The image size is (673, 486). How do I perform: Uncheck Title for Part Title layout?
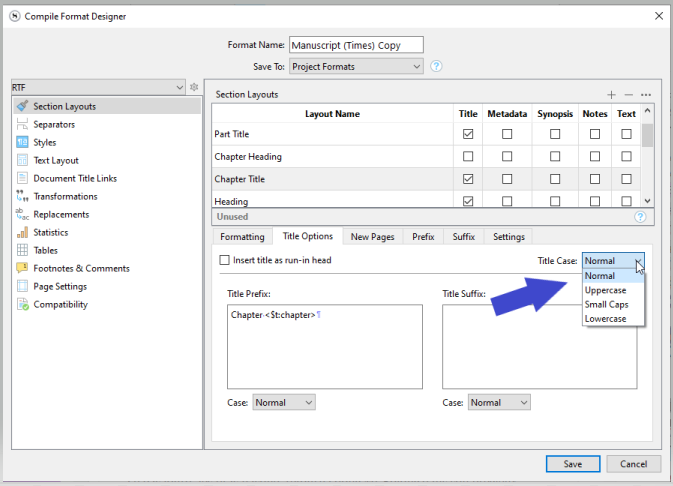(x=468, y=134)
